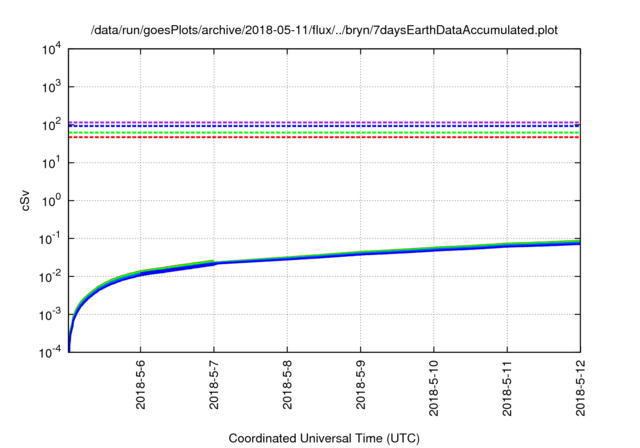The height and width of the screenshot is (448, 640).
Task: Click the 2018-5-8 date label
Action: 287,385
